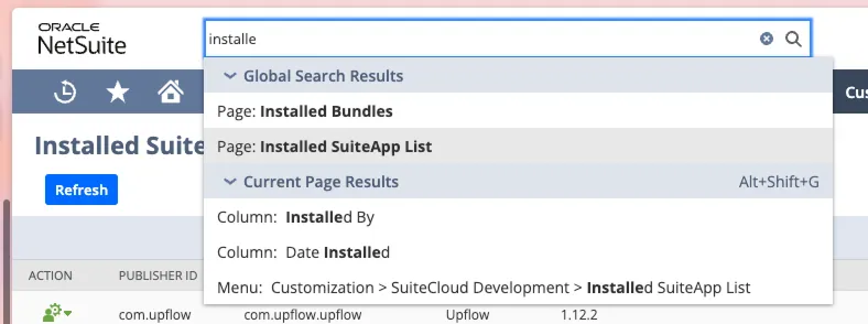Viewport: 868px width, 324px height.
Task: Open the Shortcuts star icon
Action: (x=117, y=91)
